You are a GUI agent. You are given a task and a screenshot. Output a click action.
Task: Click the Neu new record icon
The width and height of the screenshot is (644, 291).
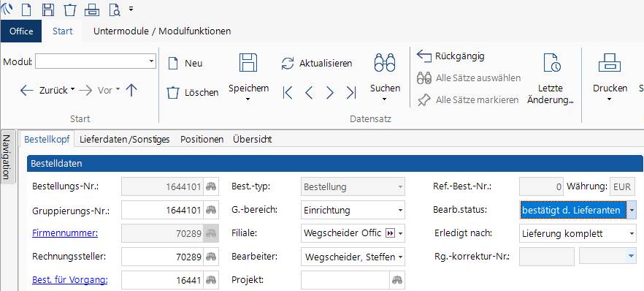[x=173, y=64]
